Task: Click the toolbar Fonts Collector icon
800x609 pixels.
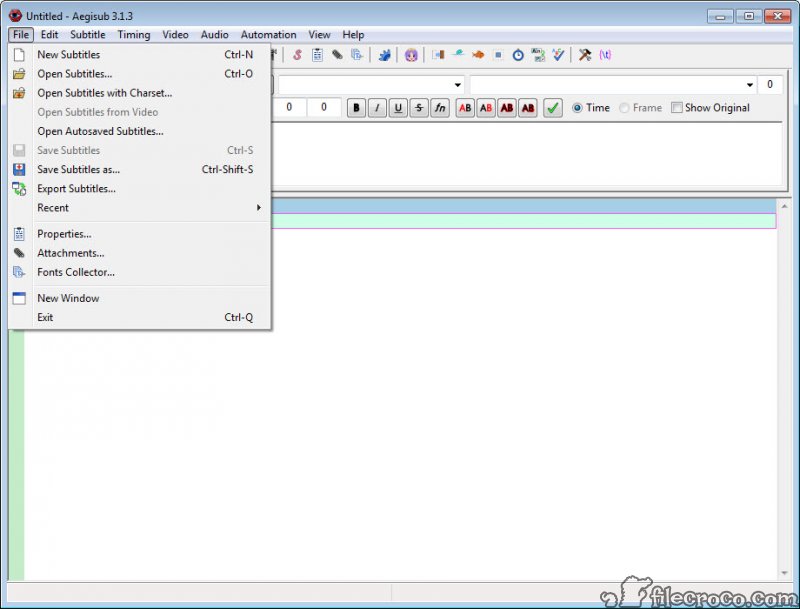Action: [357, 55]
